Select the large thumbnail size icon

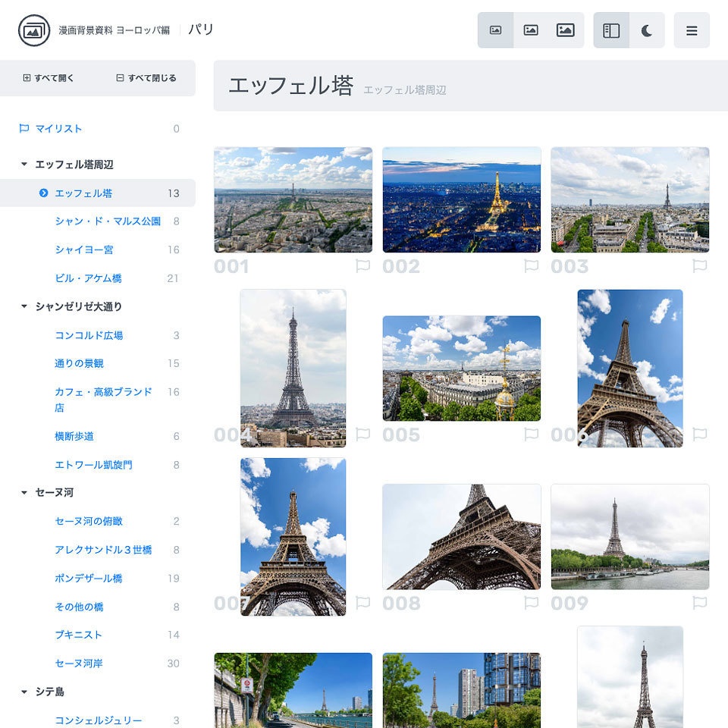(566, 30)
